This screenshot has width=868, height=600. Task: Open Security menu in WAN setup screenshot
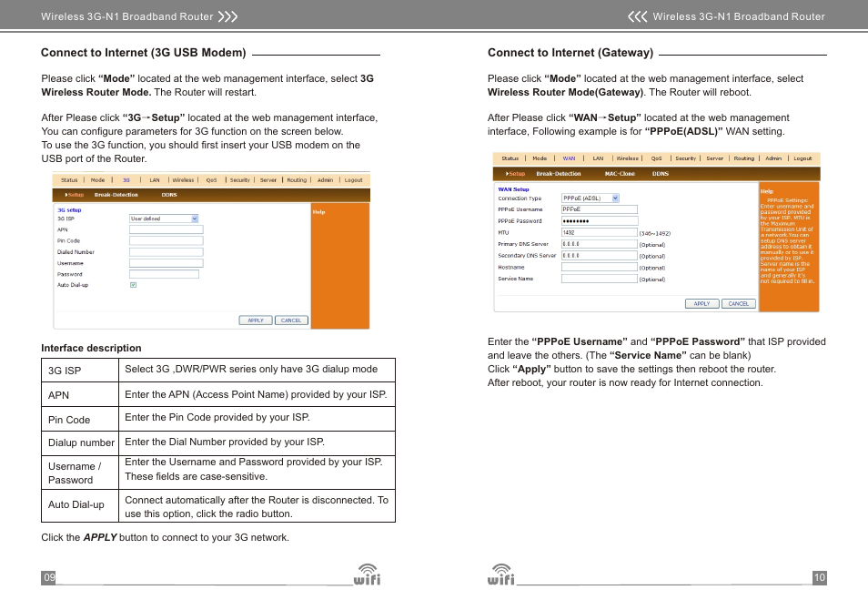[x=686, y=158]
